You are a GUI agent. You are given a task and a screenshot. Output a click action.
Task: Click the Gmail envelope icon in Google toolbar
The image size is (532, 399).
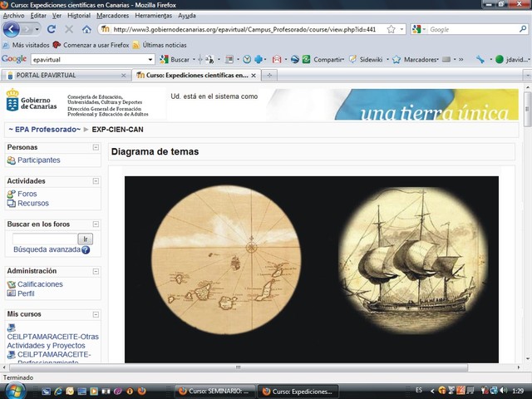277,59
